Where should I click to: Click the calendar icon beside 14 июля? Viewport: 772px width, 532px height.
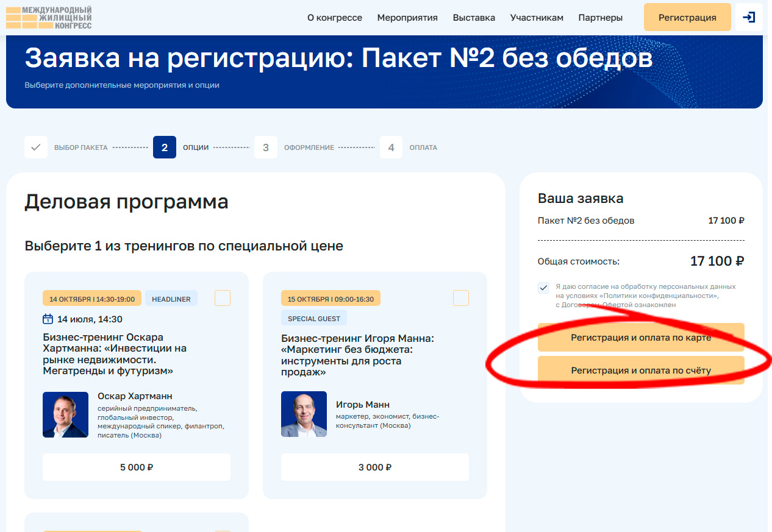point(48,319)
